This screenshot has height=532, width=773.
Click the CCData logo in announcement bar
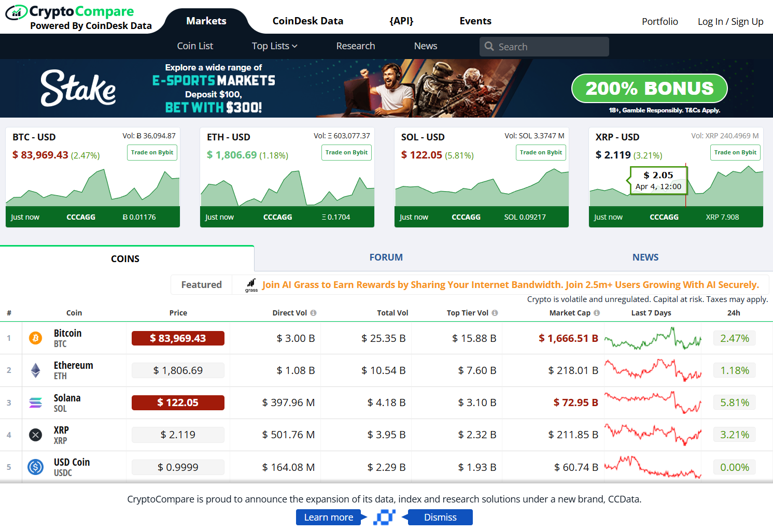[x=384, y=517]
